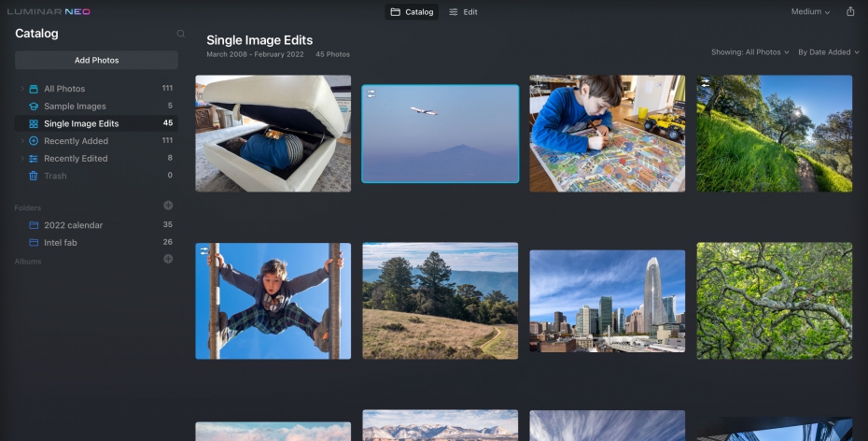Open the Trash row
Screen dimensions: 868x441
click(x=96, y=176)
